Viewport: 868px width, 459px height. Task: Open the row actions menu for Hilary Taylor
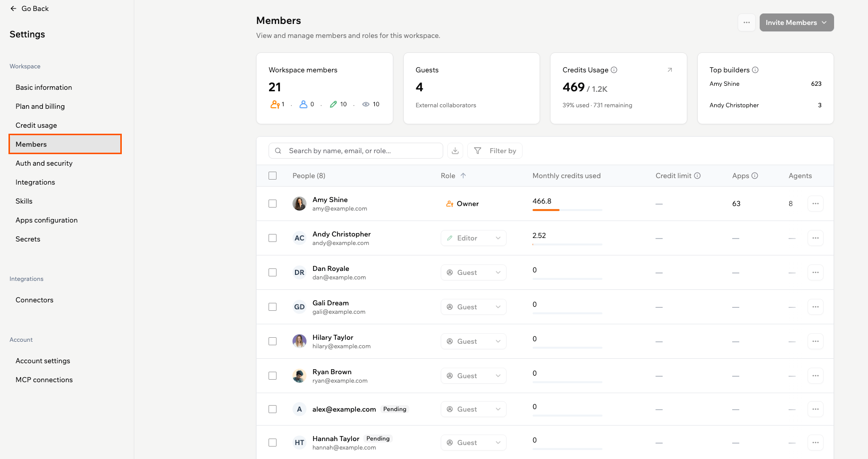pyautogui.click(x=815, y=341)
